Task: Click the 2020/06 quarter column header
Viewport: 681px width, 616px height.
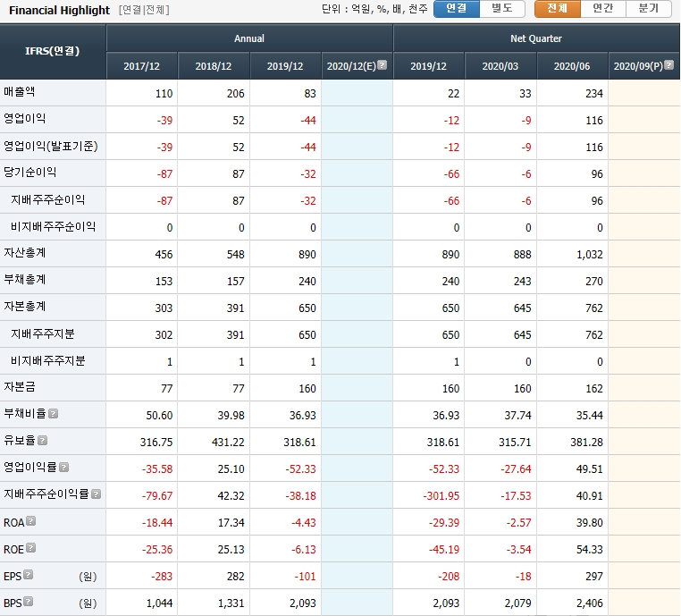Action: (572, 66)
